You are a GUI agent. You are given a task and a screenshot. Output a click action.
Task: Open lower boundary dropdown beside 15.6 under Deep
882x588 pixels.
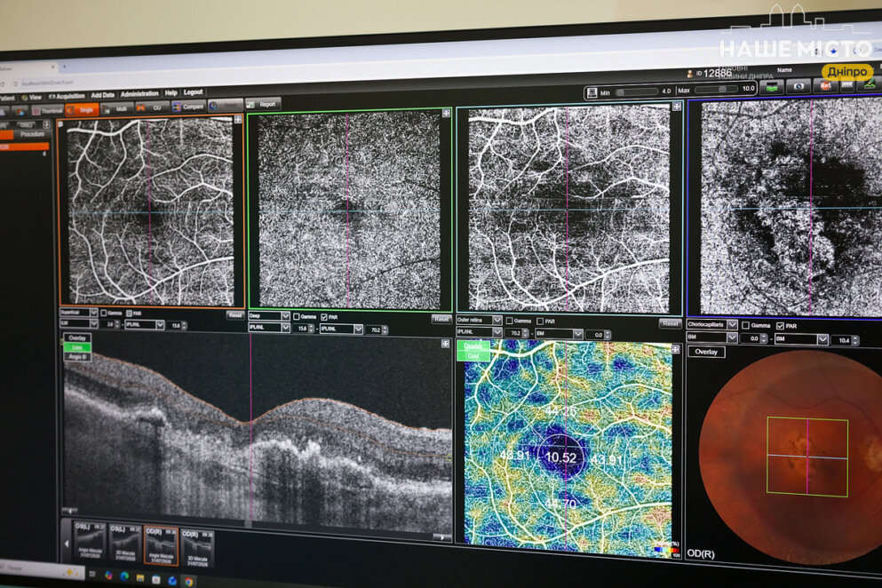coord(341,330)
